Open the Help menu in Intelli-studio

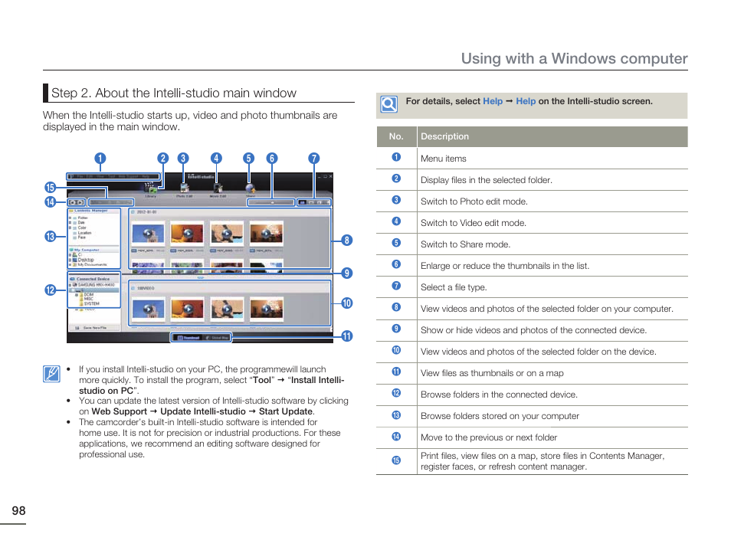pos(146,176)
